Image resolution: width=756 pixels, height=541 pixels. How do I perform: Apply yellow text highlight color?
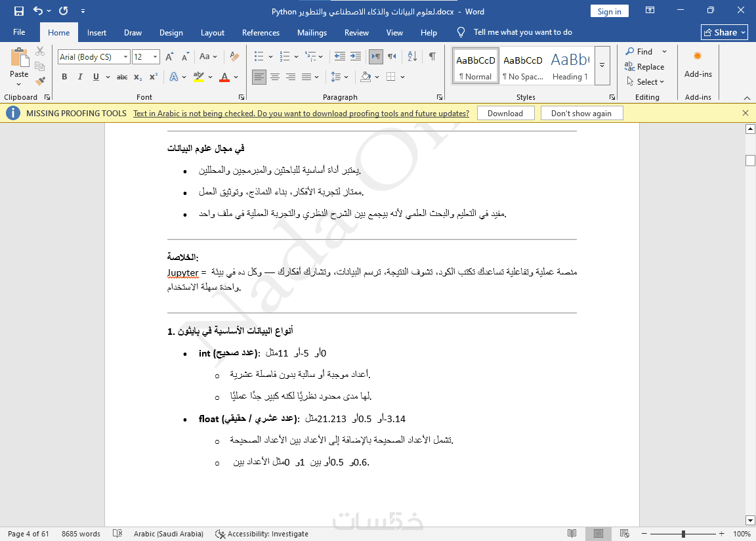(199, 77)
